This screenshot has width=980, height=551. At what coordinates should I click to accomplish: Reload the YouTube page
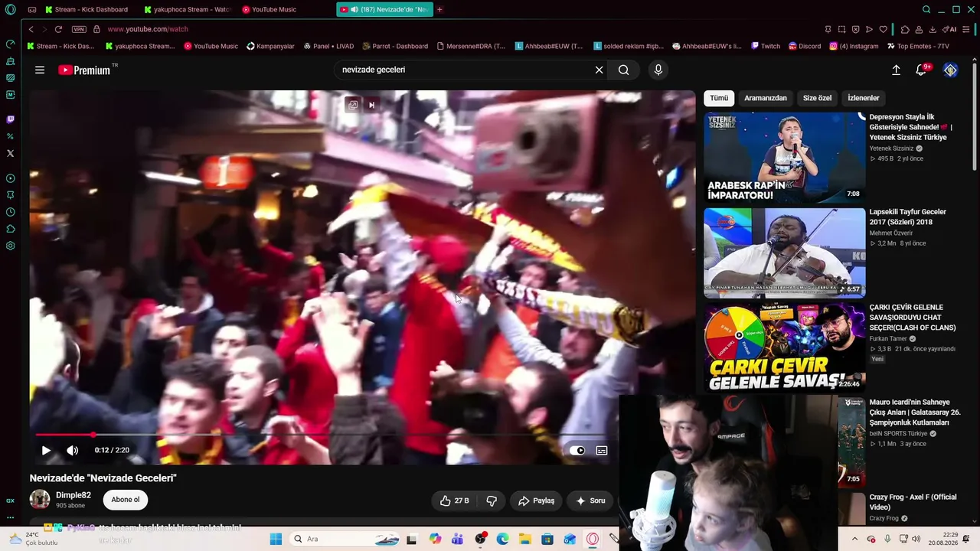[58, 29]
